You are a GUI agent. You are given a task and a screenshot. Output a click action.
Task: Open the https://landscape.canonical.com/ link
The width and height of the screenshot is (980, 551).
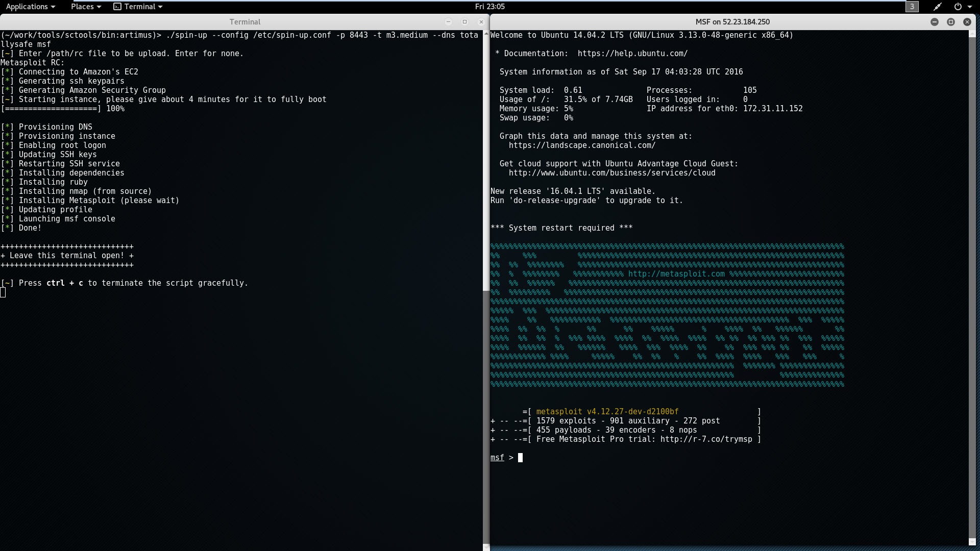click(x=582, y=145)
